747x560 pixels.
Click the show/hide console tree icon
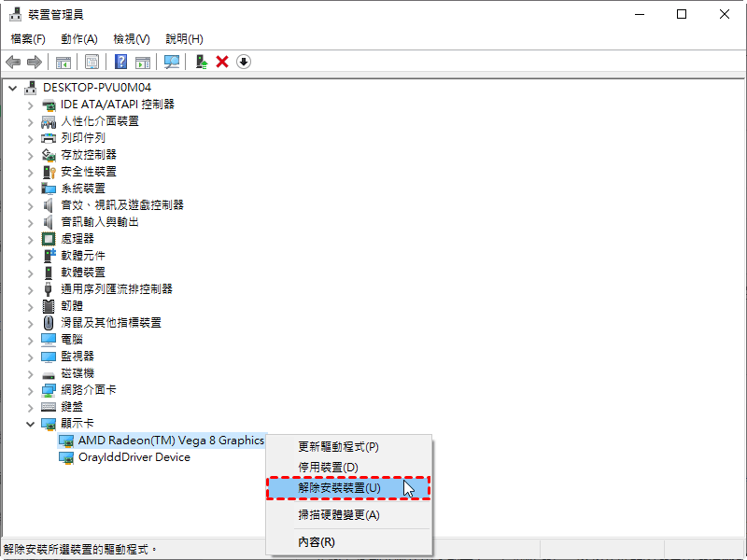tap(63, 62)
